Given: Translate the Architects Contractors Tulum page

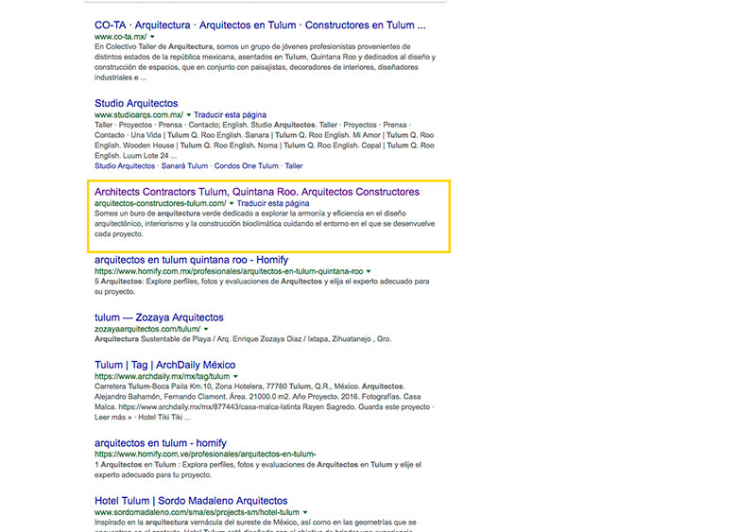Looking at the screenshot, I should tap(273, 203).
